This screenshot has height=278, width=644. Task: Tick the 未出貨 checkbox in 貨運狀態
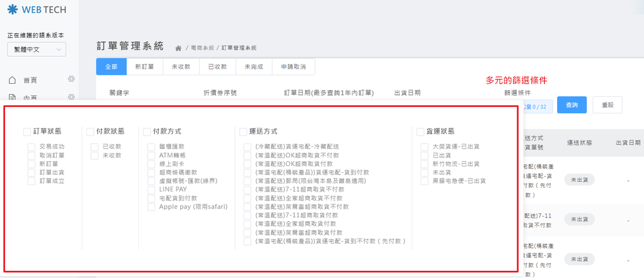pyautogui.click(x=424, y=173)
